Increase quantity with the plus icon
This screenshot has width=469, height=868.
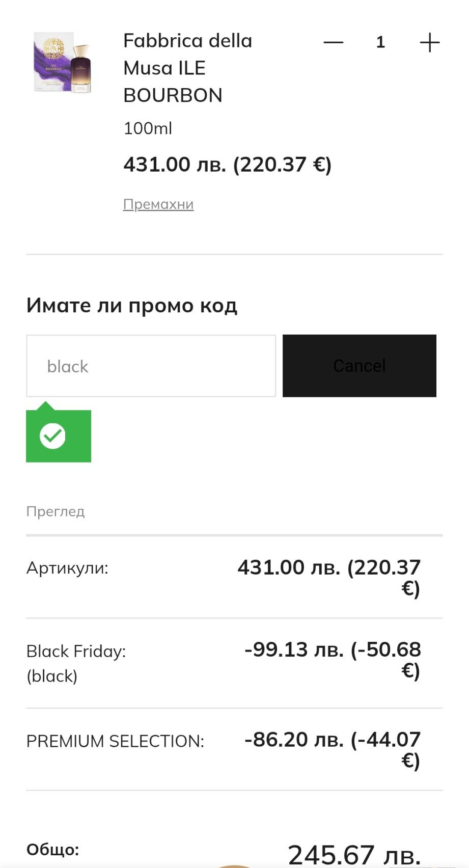coord(429,42)
